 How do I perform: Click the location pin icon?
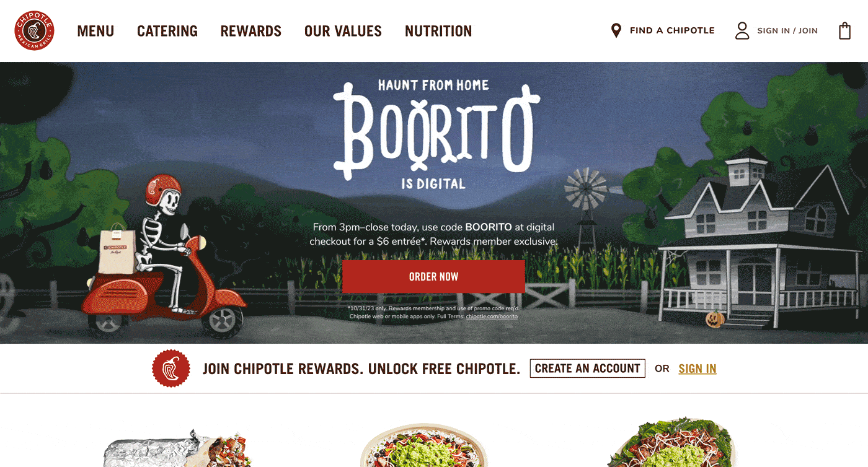click(x=616, y=30)
